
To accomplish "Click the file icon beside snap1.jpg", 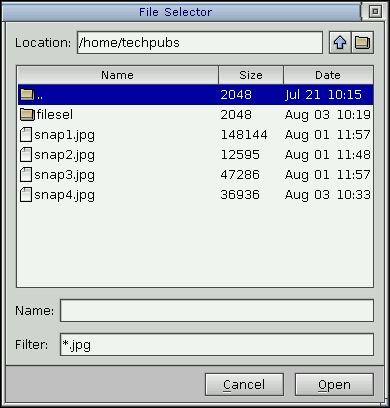I will tap(26, 135).
